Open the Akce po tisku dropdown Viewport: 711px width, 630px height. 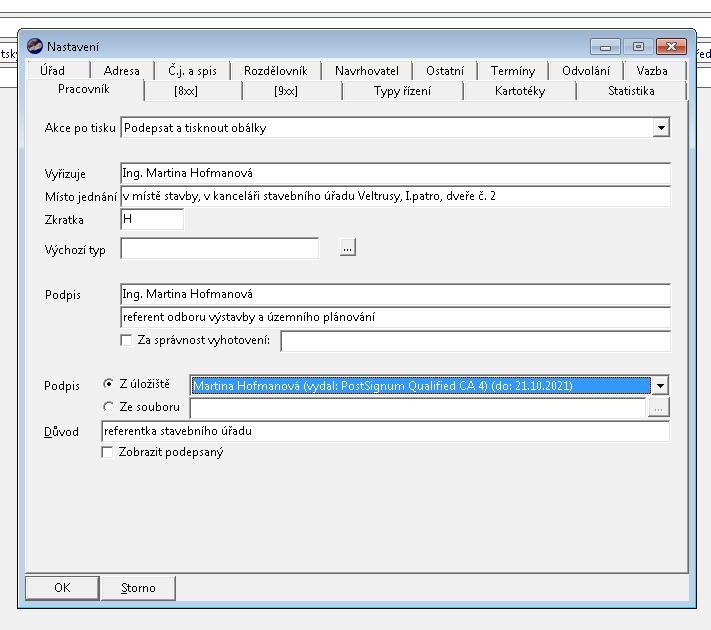660,128
